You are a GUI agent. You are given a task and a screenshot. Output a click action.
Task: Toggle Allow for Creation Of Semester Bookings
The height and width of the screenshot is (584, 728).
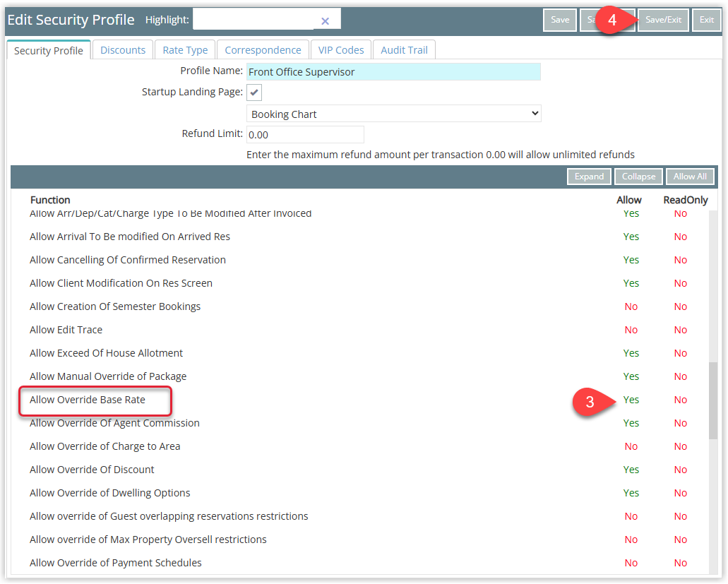(631, 307)
